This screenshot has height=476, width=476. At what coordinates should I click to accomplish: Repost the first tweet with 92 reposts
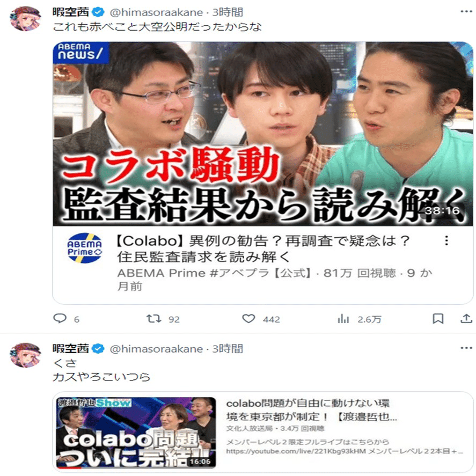click(x=153, y=318)
